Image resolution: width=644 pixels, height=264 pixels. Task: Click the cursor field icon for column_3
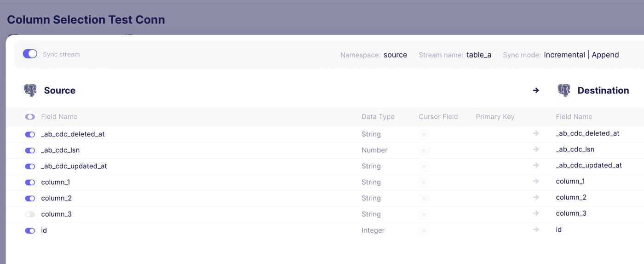click(x=424, y=215)
